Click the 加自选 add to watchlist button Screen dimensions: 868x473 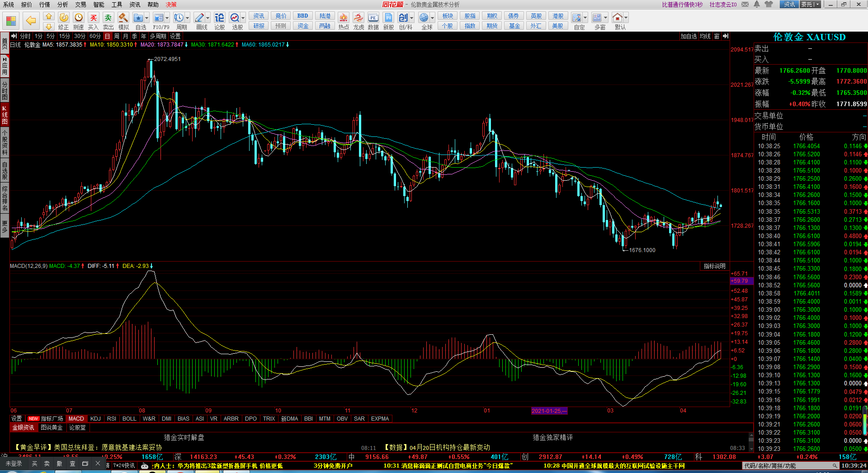pos(689,36)
